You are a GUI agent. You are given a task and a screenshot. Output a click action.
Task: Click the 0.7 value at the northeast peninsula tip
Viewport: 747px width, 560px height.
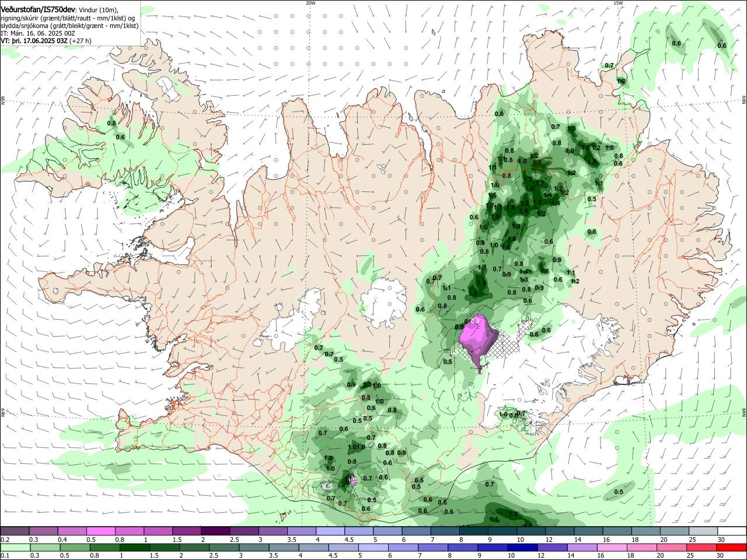[x=609, y=65]
